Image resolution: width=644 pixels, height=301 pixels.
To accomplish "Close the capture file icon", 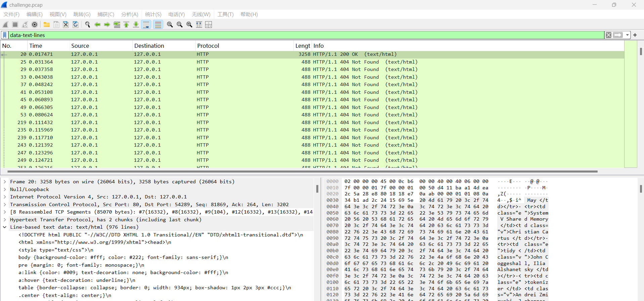I will coord(66,25).
